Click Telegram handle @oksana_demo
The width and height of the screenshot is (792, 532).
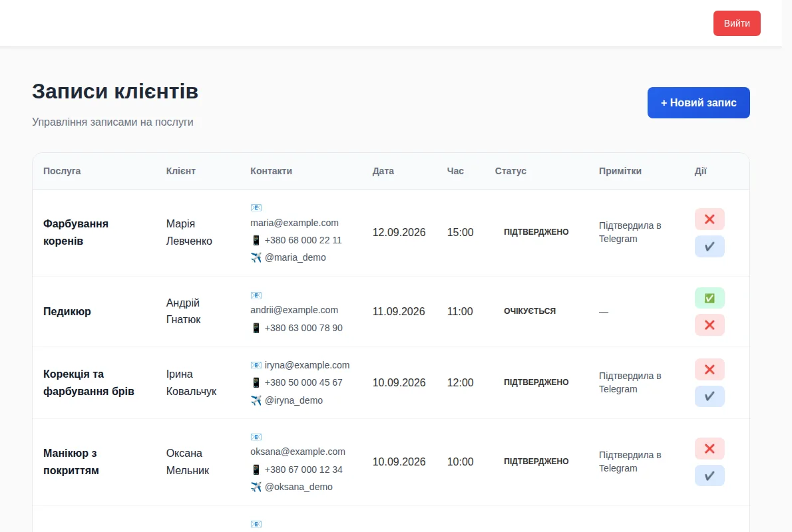(x=299, y=487)
